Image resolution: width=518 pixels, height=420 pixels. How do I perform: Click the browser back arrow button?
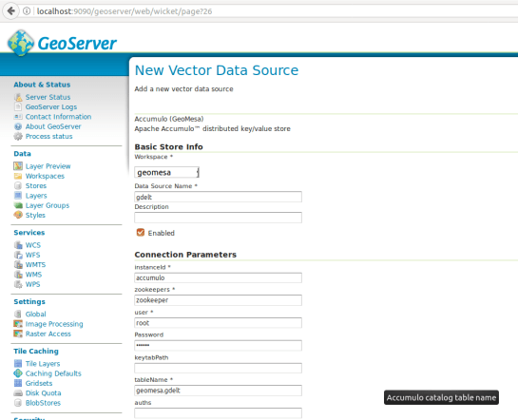[10, 11]
